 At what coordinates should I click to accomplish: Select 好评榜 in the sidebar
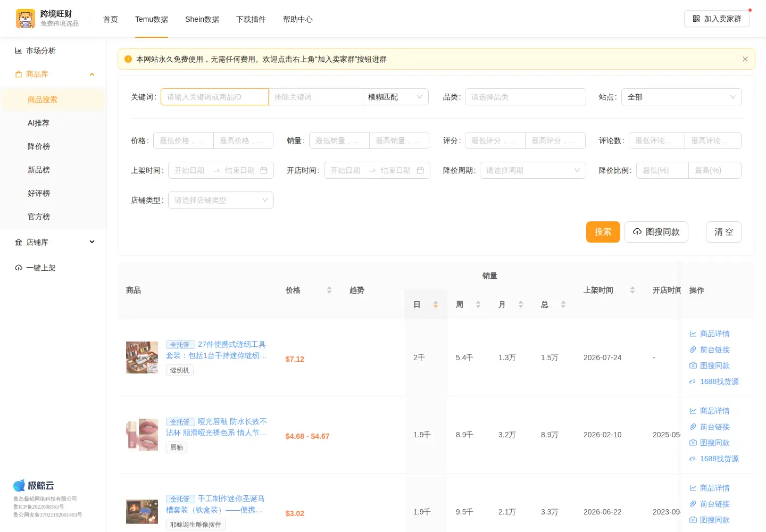point(53,193)
